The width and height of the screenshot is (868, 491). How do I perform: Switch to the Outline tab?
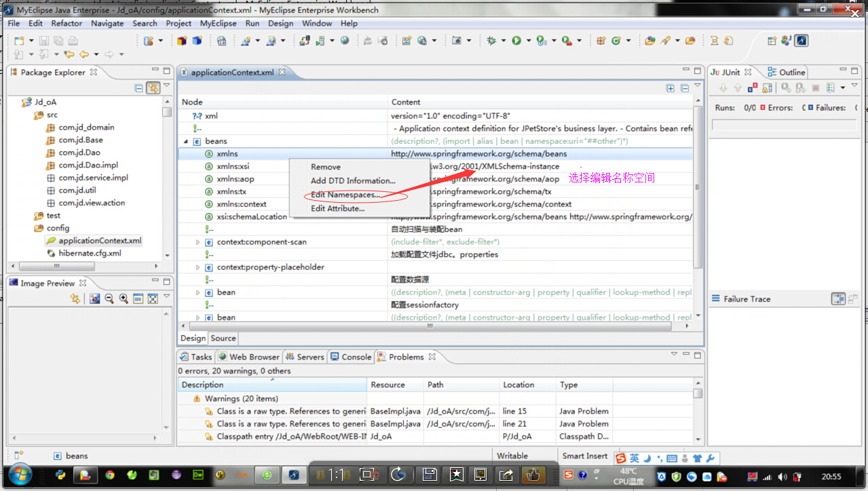tap(786, 72)
